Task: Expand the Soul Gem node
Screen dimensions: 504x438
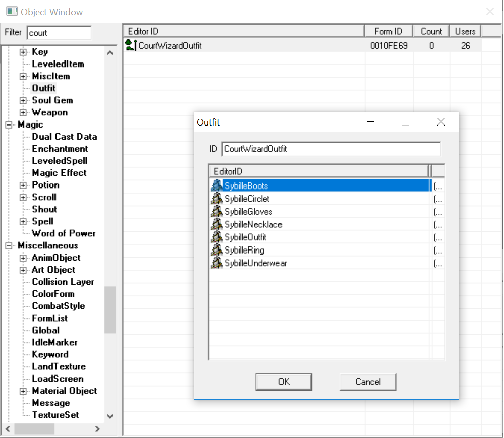Action: pyautogui.click(x=23, y=100)
